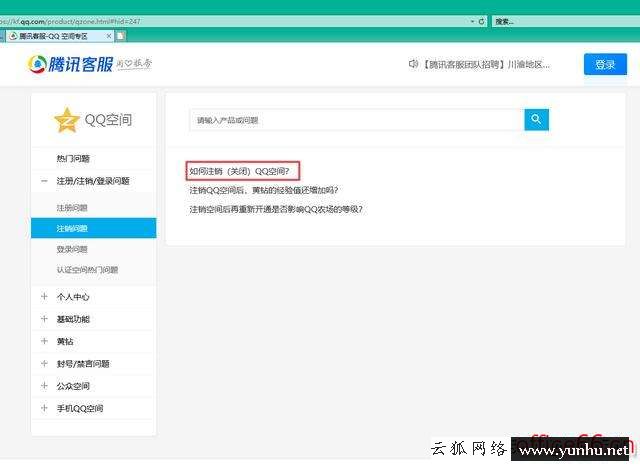
Task: Open 如何注销(关闭)QQ空间? question
Action: tap(240, 171)
